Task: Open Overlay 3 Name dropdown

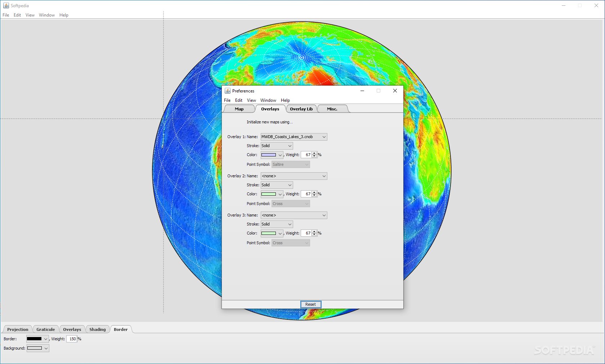Action: (x=294, y=215)
